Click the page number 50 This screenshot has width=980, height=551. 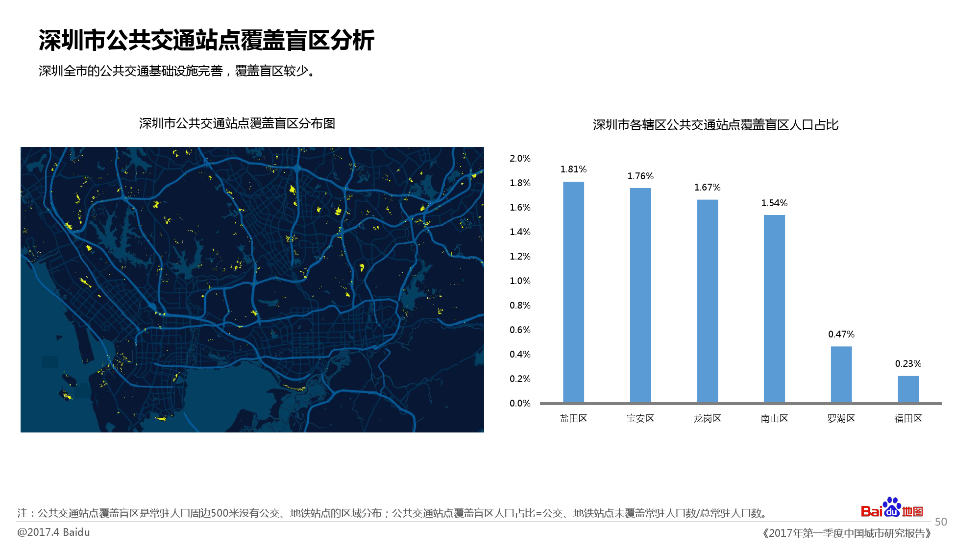coord(941,522)
